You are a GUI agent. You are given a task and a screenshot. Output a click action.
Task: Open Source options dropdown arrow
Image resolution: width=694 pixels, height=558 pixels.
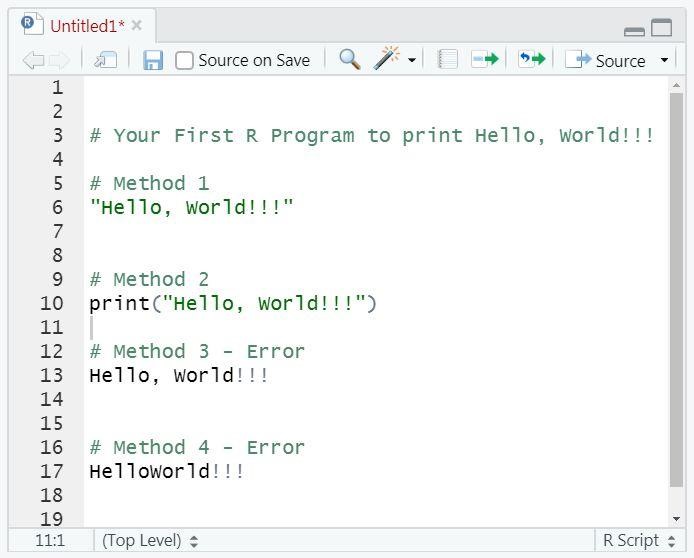coord(664,59)
